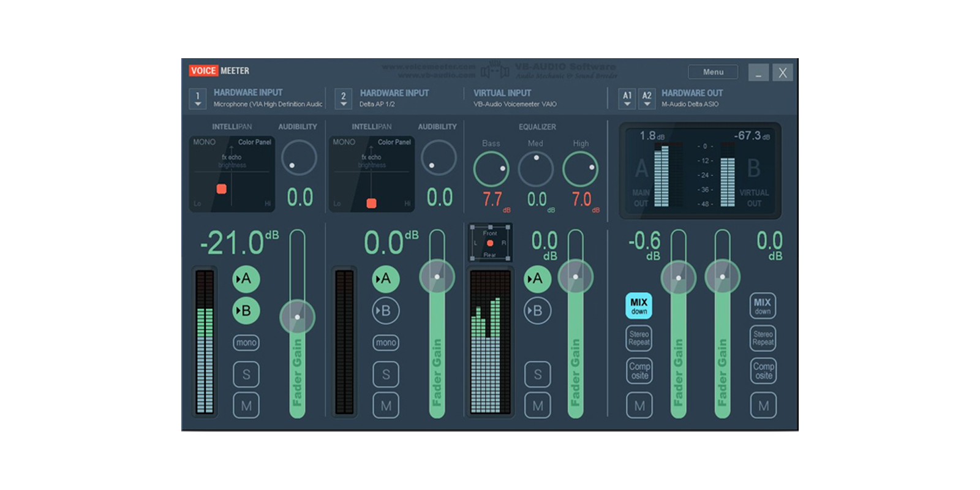Viewport: 980px width, 490px height.
Task: Click the Intellipan panel of Input 2
Action: click(x=372, y=174)
